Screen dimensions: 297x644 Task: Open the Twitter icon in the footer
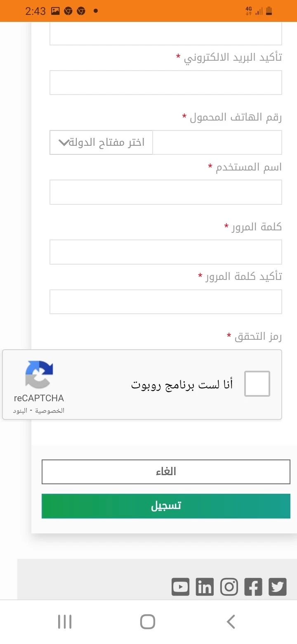(278, 586)
